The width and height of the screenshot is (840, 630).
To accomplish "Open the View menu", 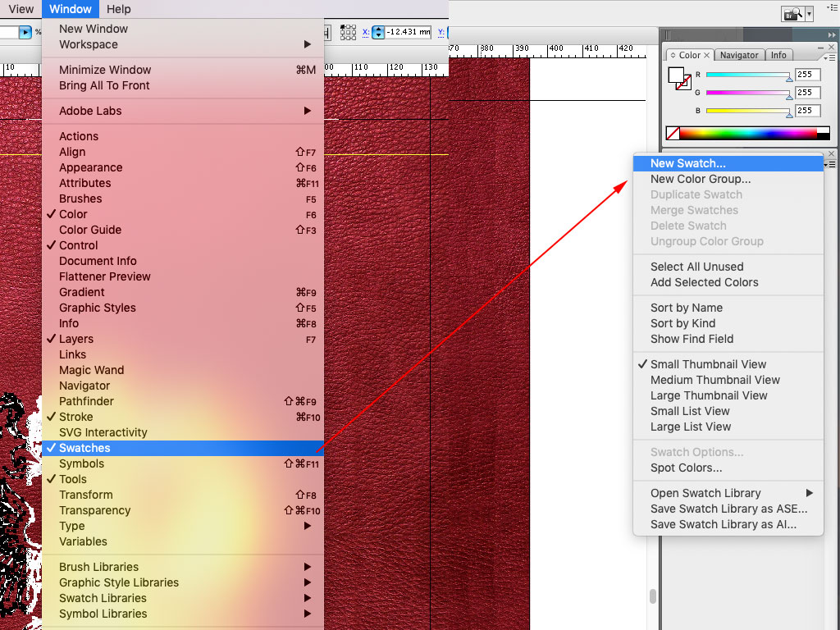I will 21,9.
